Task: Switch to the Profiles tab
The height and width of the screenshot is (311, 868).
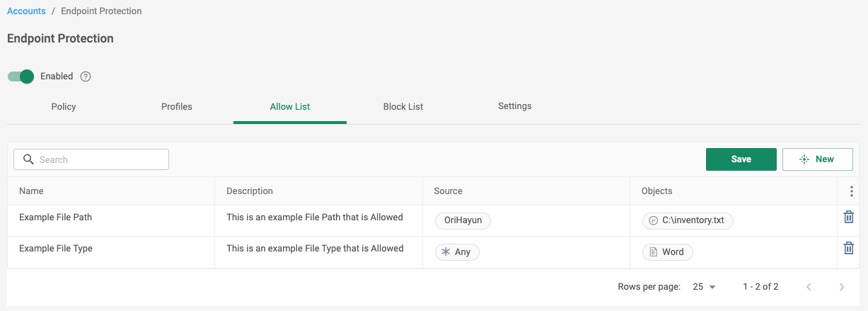Action: point(177,107)
